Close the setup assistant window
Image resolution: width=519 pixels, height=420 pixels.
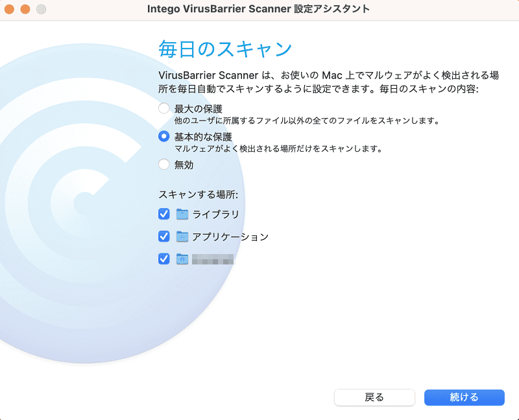[x=9, y=9]
